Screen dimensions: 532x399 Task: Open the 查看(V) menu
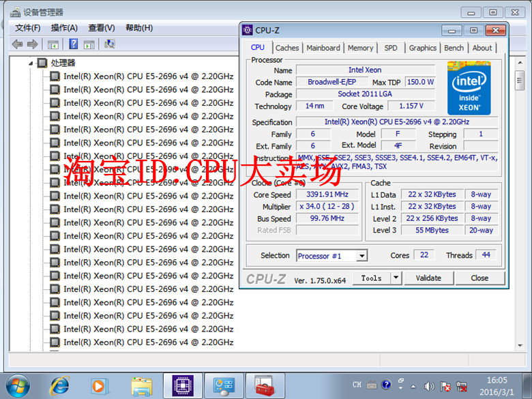pyautogui.click(x=102, y=28)
